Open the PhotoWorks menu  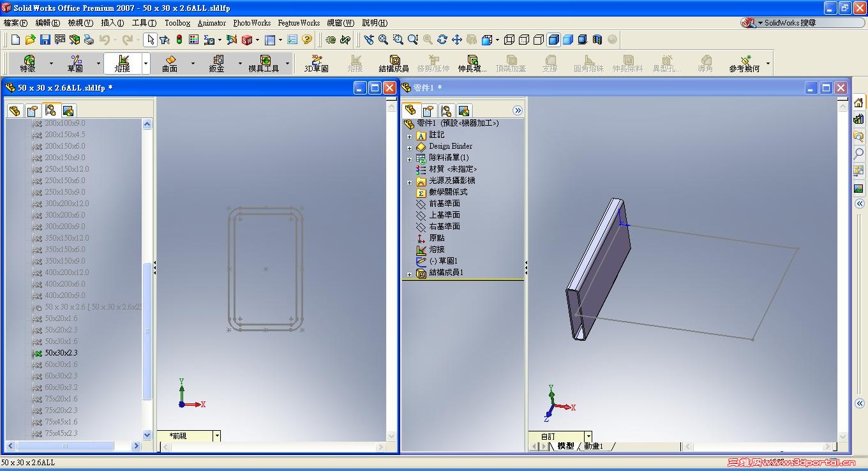[251, 22]
